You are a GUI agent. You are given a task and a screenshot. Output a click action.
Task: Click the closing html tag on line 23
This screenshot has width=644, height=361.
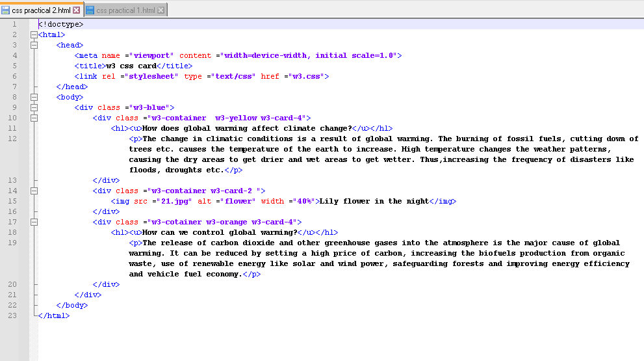click(54, 315)
